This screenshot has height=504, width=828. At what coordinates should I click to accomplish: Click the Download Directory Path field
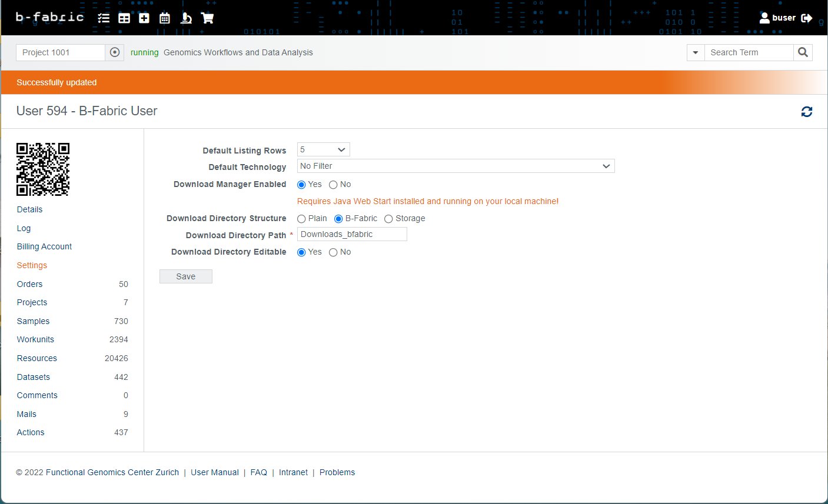(352, 234)
